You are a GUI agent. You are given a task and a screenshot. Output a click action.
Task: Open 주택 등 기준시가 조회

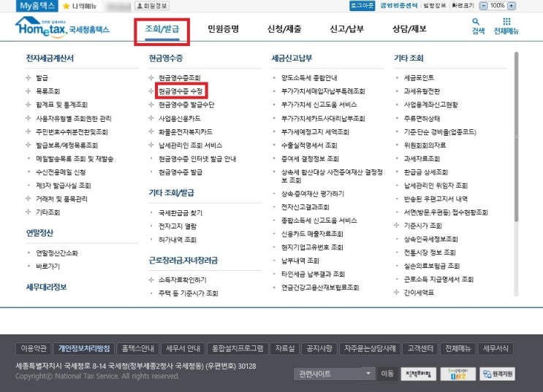pyautogui.click(x=188, y=293)
